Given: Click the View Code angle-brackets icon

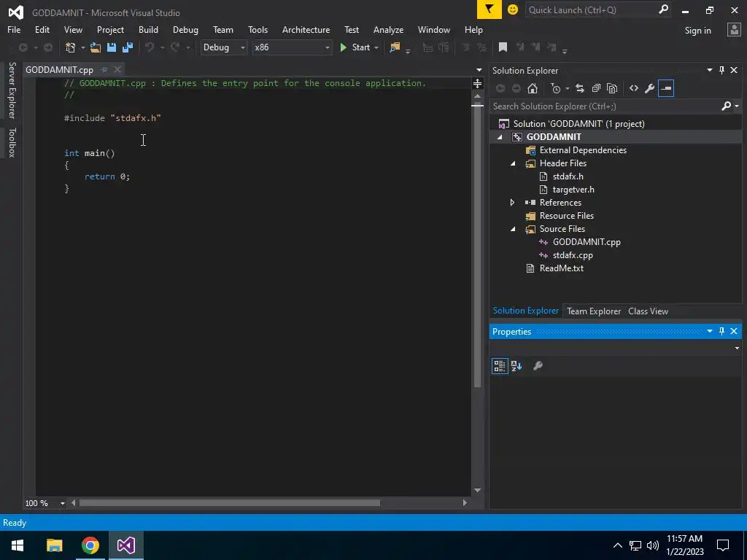Looking at the screenshot, I should pyautogui.click(x=634, y=88).
